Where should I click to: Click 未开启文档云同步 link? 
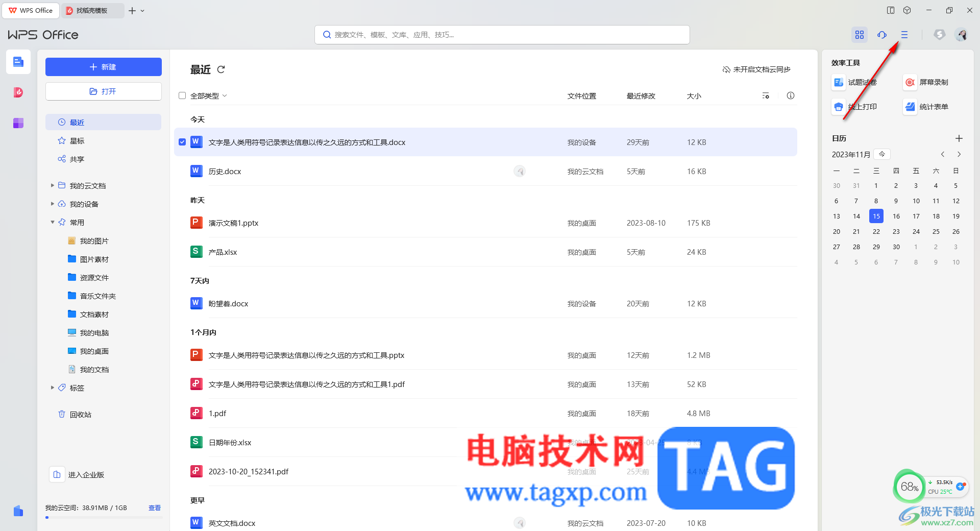[x=756, y=69]
